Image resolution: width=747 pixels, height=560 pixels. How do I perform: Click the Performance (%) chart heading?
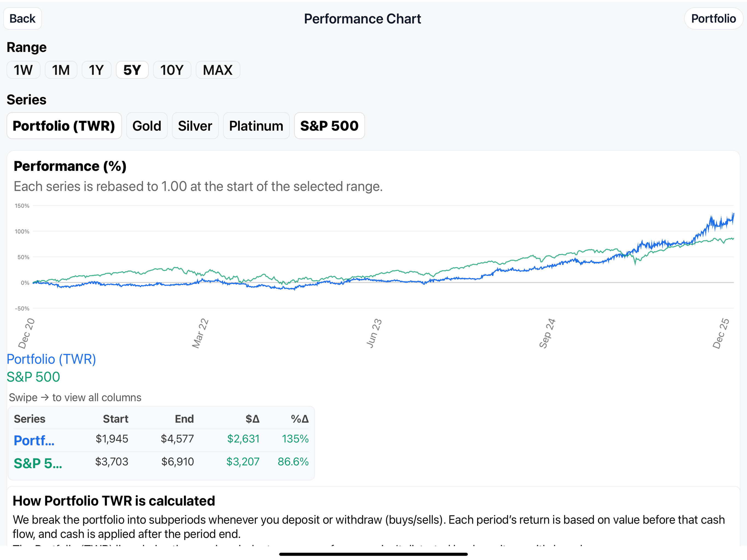click(70, 166)
